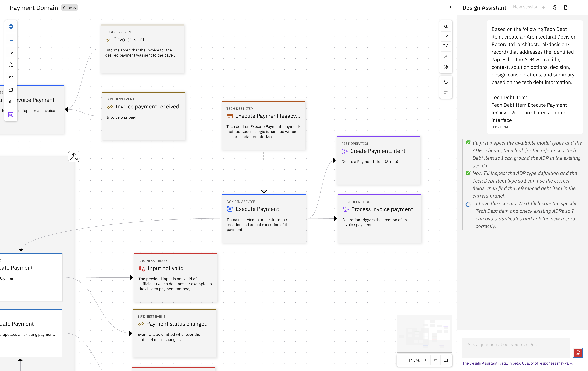
Task: Stop the assistant response with red button
Action: tap(578, 352)
